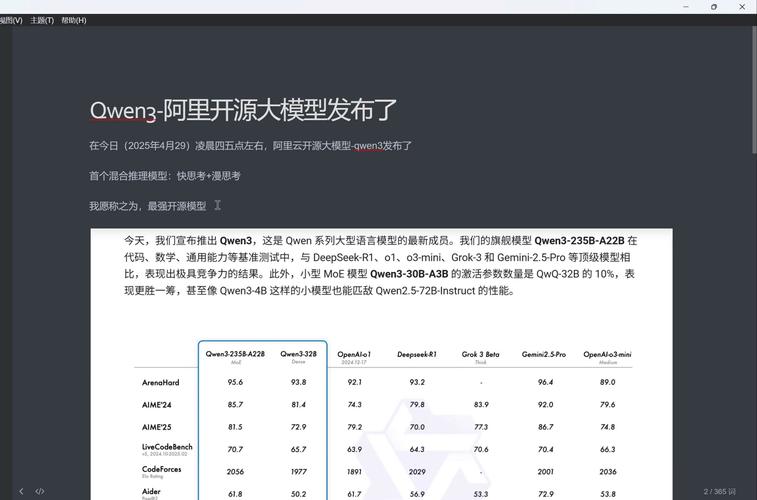Place cursor in title Qwen3-阿里开源大模型发布了
757x500 pixels.
coord(243,110)
